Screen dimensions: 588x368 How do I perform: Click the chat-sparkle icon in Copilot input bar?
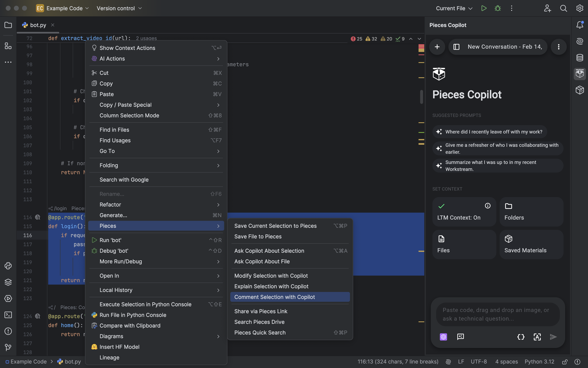(x=460, y=337)
